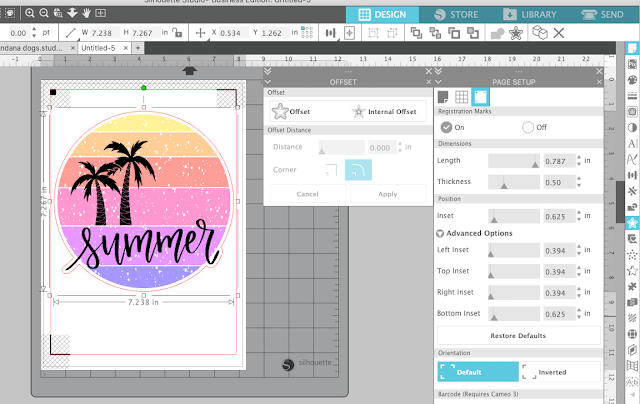The image size is (640, 404).
Task: Switch to the LIBRARY tab
Action: [529, 15]
